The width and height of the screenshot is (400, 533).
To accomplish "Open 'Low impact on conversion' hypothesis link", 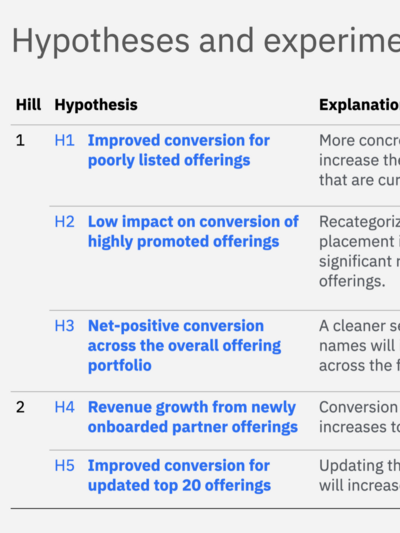I will point(193,231).
